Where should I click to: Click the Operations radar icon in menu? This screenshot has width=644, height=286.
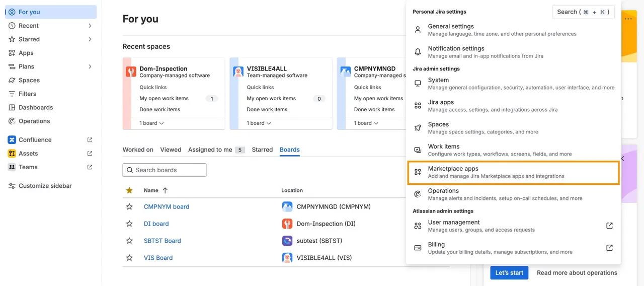(418, 194)
